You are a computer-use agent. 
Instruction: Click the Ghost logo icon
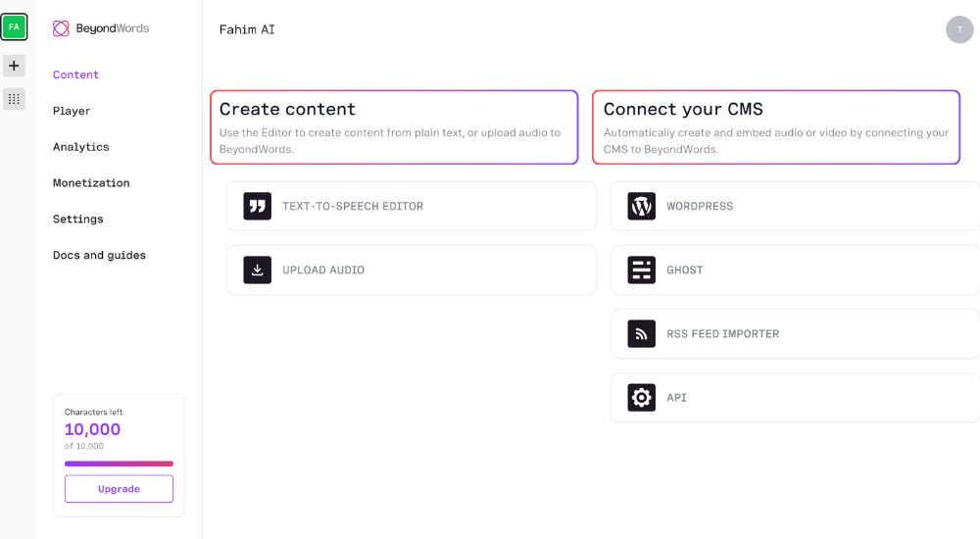pyautogui.click(x=641, y=269)
